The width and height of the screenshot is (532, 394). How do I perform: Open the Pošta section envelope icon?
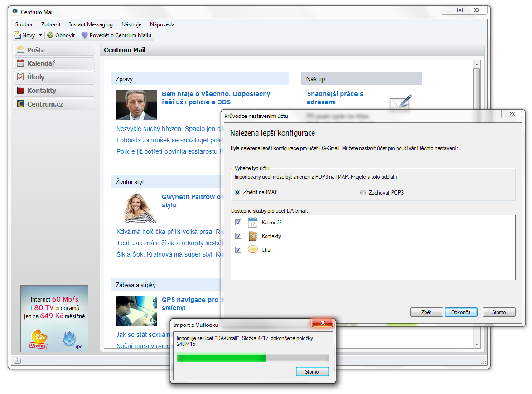[x=20, y=49]
